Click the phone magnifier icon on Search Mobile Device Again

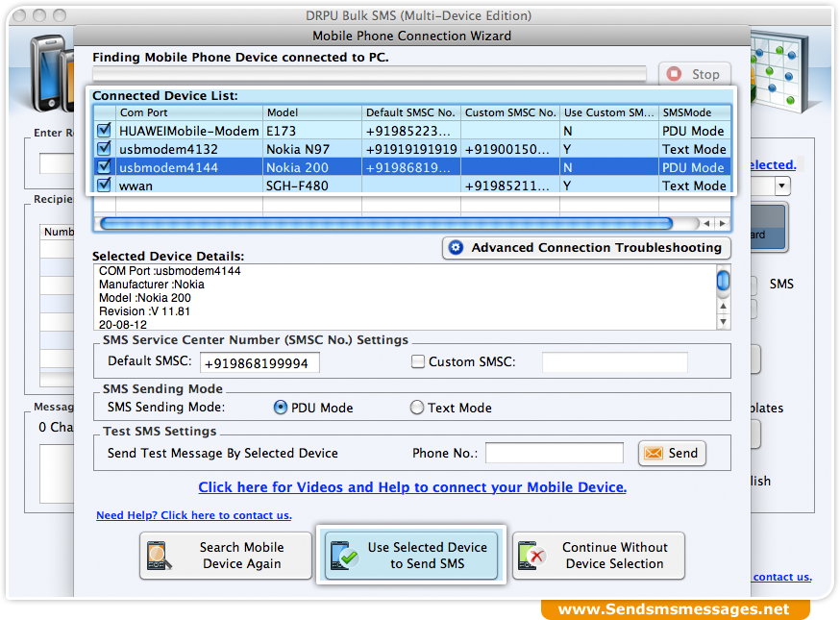point(159,556)
